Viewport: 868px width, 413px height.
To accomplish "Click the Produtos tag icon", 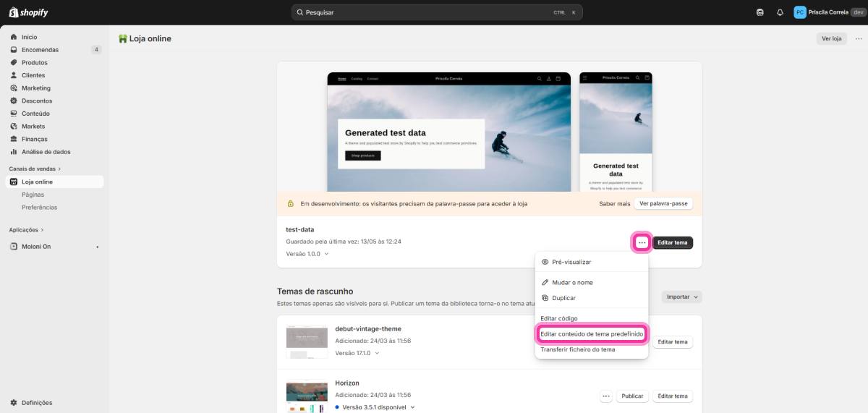I will [14, 62].
